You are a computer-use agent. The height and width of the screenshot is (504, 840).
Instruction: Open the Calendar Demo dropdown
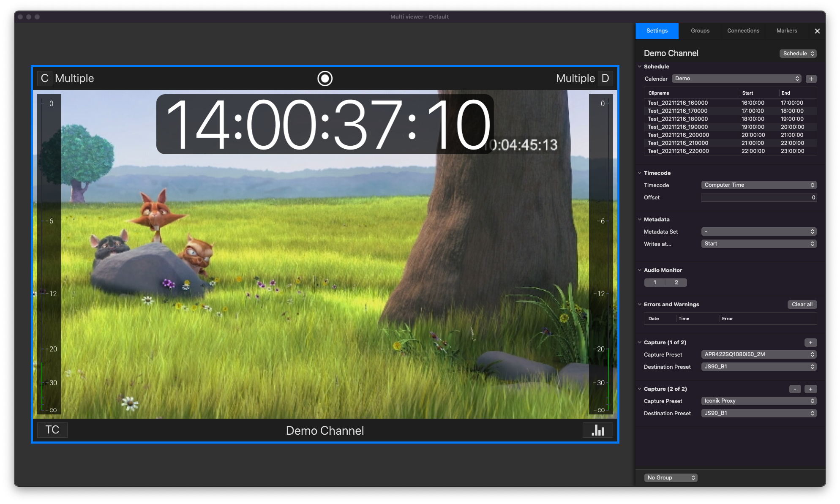[x=736, y=79]
